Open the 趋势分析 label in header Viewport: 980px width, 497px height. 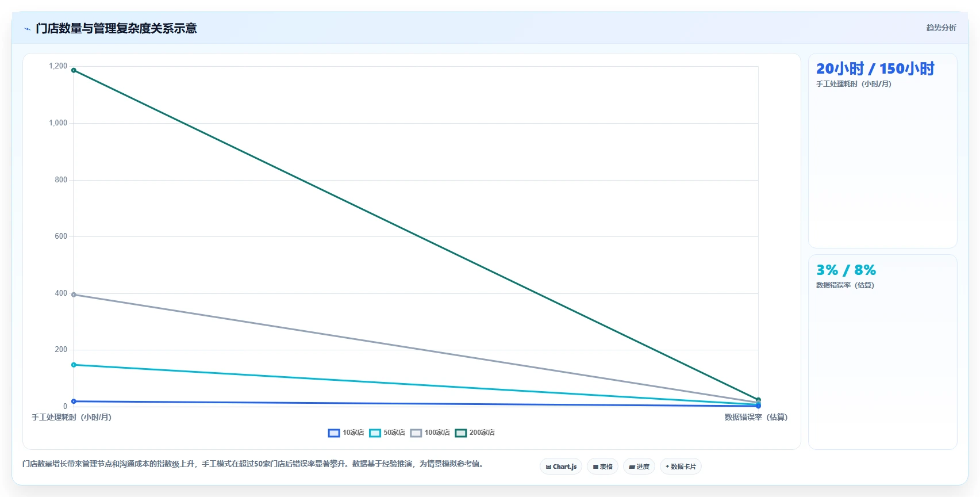(x=941, y=28)
